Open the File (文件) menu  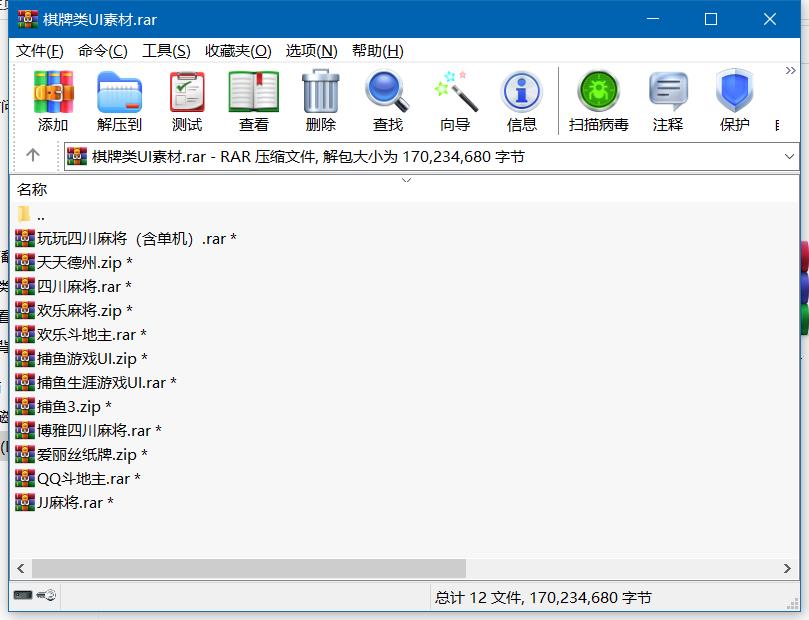(40, 51)
